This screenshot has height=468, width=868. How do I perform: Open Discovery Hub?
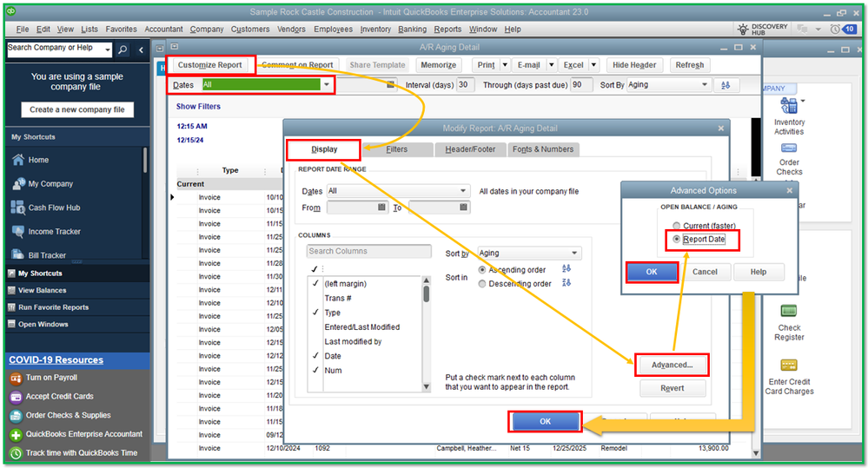762,30
